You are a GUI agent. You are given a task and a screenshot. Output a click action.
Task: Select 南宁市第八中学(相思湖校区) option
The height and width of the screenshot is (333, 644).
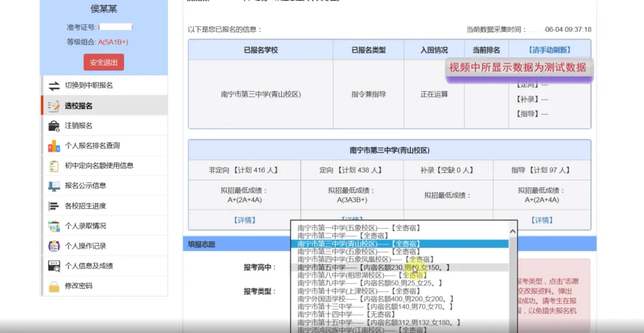coord(399,276)
